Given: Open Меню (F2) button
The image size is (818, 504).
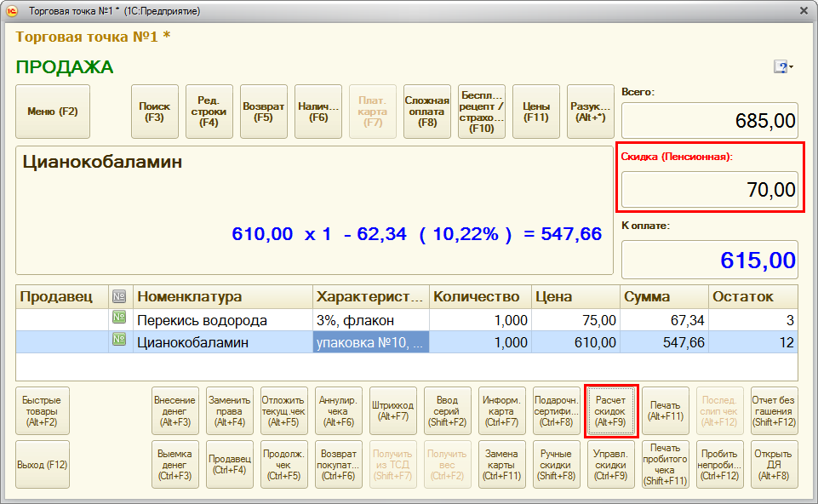Looking at the screenshot, I should coord(53,112).
